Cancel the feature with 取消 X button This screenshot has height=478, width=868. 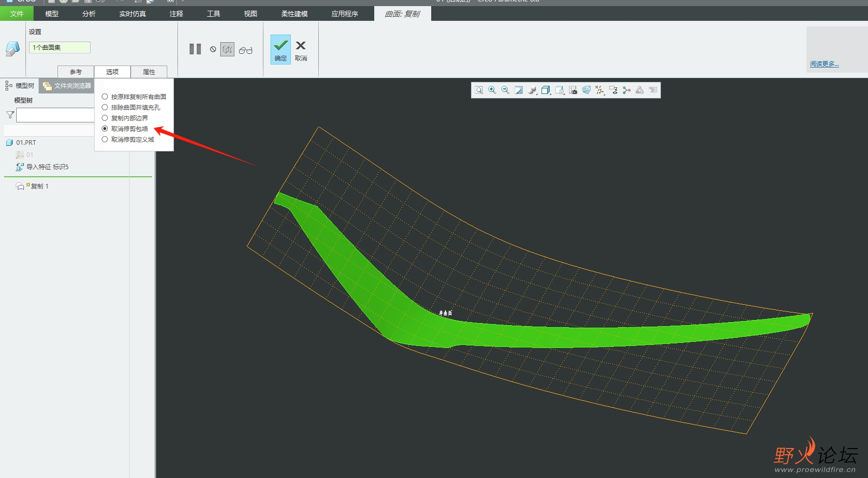301,51
